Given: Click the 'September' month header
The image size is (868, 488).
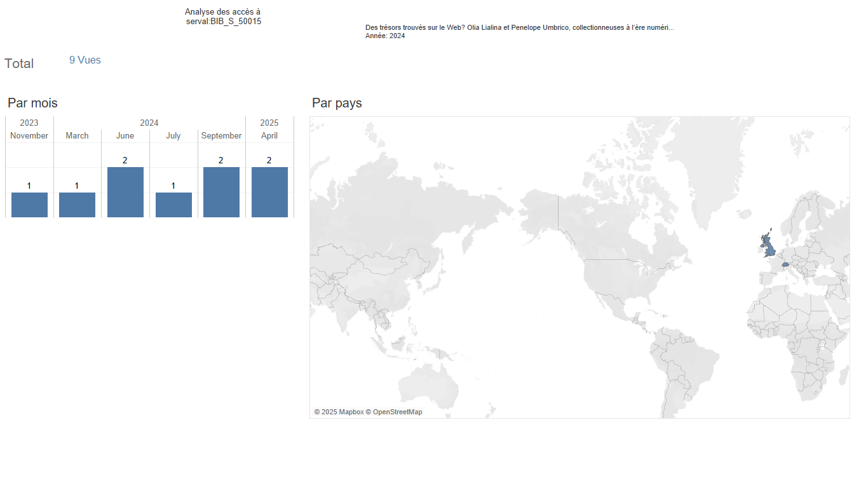Looking at the screenshot, I should click(221, 135).
